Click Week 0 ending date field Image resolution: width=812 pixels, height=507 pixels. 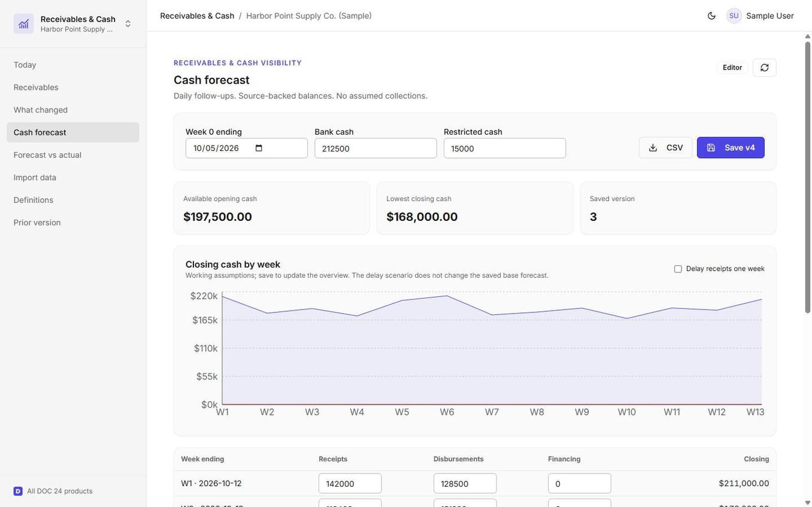pyautogui.click(x=247, y=148)
